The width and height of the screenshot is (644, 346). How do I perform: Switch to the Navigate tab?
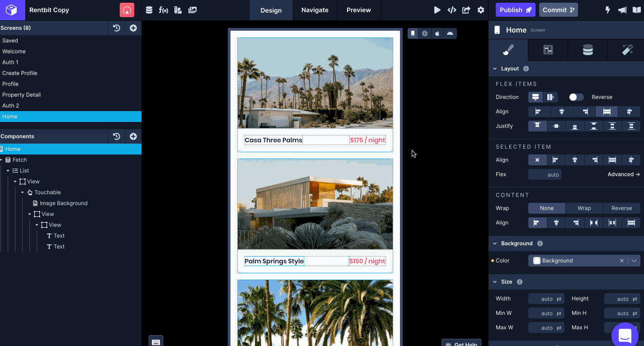pos(315,10)
